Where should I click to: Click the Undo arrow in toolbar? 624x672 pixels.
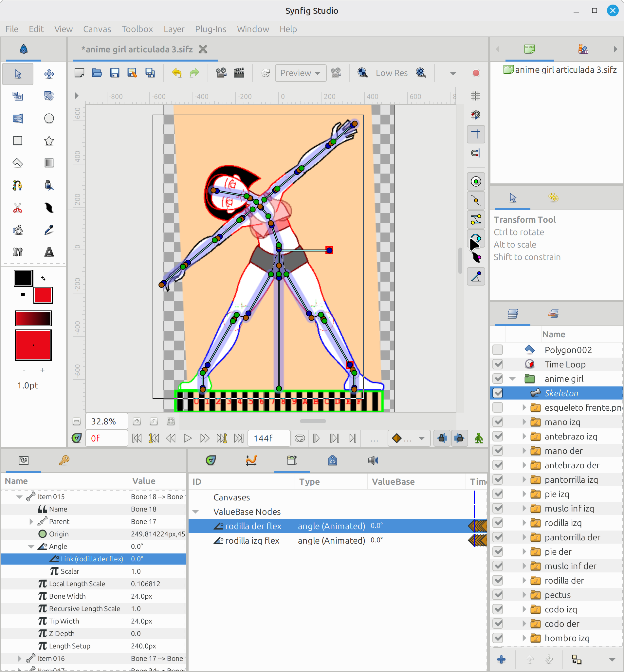click(x=176, y=73)
